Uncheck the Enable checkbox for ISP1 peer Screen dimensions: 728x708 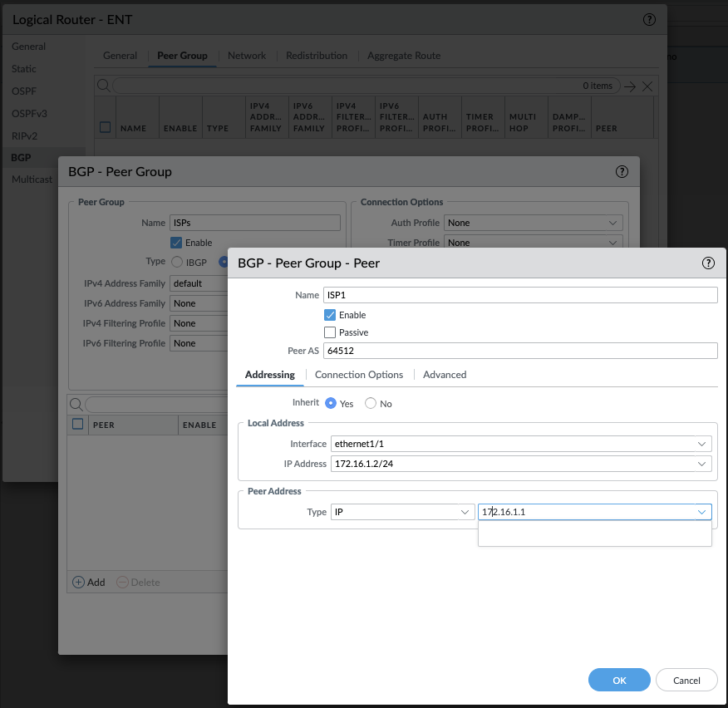330,315
